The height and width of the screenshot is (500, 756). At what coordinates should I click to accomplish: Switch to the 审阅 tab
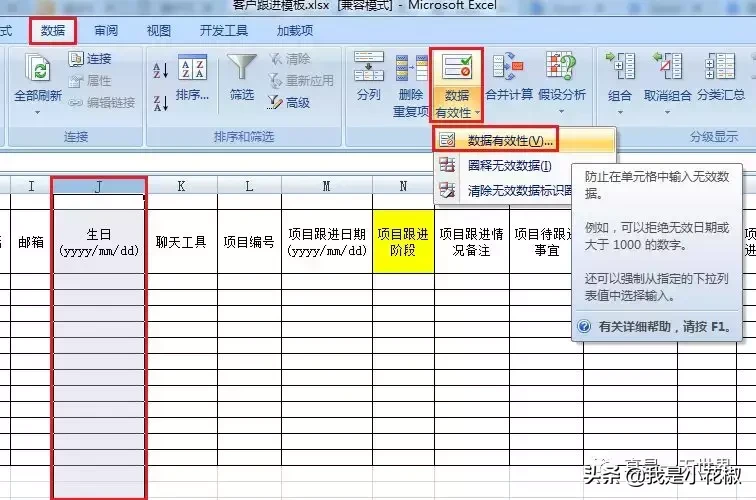[x=106, y=31]
